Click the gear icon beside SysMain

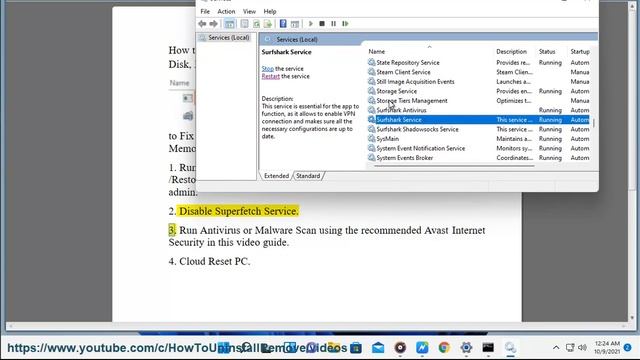[x=371, y=138]
